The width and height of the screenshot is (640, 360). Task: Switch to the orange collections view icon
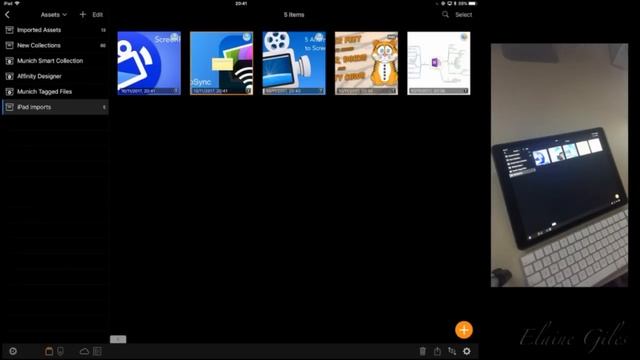(x=49, y=351)
